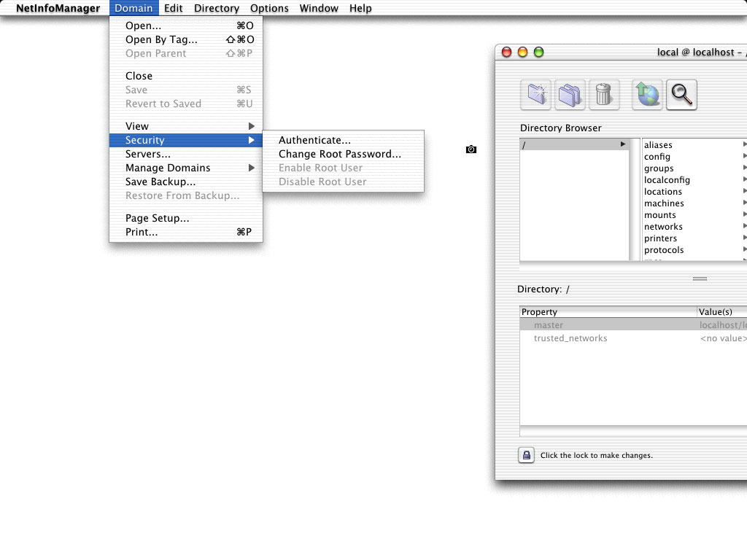
Task: Zoom the local @ localhost window
Action: coord(538,52)
